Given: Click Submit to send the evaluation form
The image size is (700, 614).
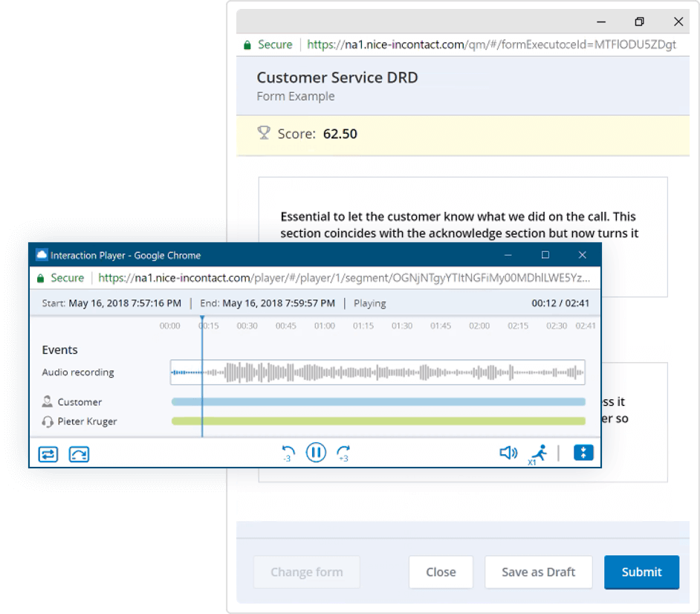Looking at the screenshot, I should [641, 572].
